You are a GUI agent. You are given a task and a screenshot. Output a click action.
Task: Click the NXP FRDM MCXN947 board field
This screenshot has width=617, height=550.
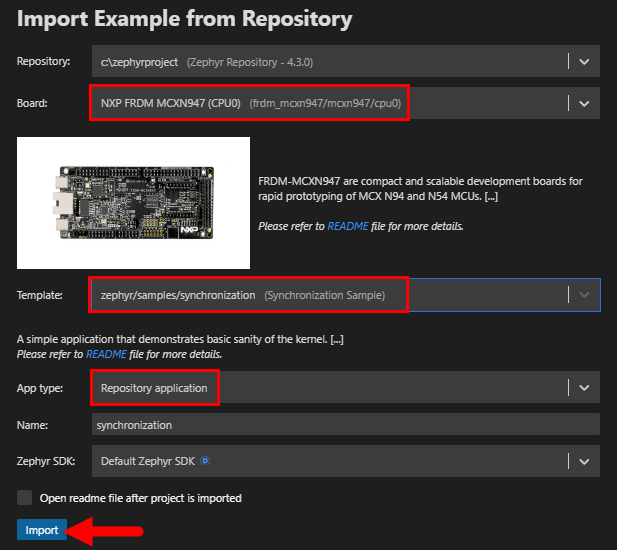pos(345,103)
